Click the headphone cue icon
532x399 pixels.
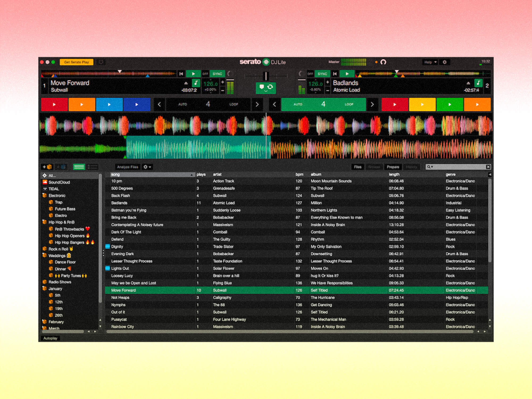pos(383,62)
